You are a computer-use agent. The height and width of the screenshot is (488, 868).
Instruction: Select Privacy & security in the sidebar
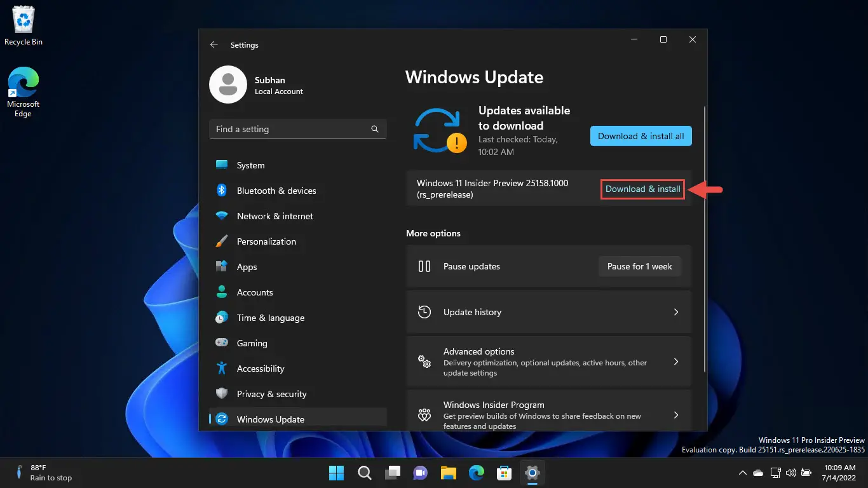click(298, 394)
